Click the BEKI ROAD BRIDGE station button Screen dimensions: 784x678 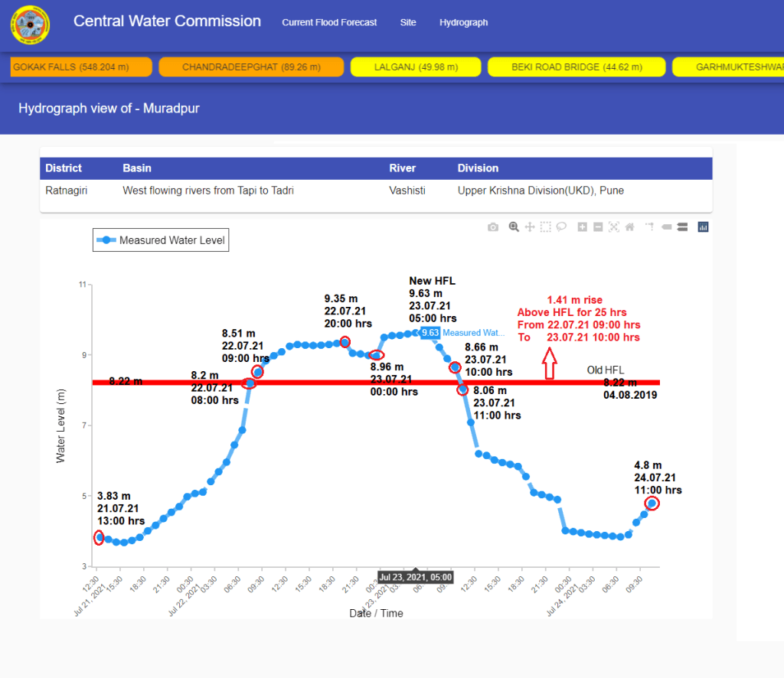(577, 67)
